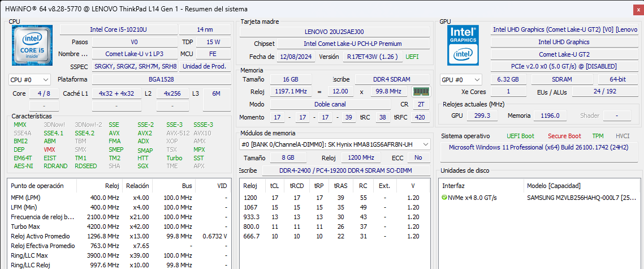Click the red Secure Boot label
The height and width of the screenshot is (269, 644).
(x=564, y=136)
